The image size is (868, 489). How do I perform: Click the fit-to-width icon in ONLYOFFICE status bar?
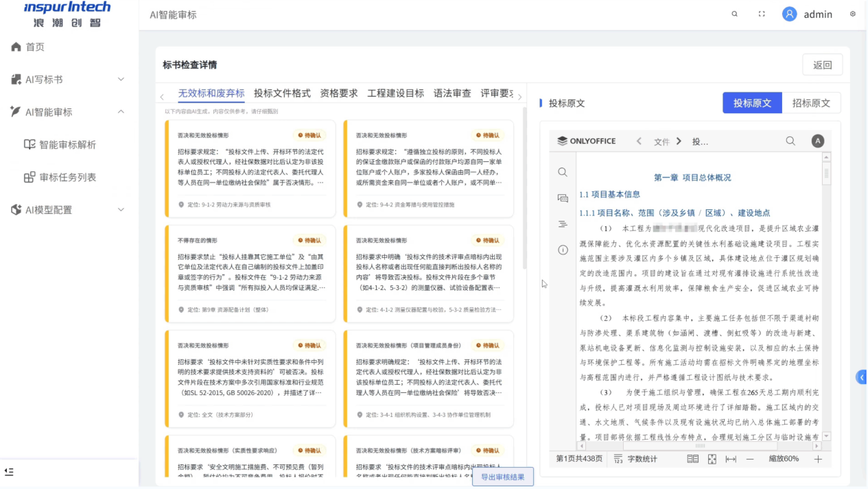(730, 459)
